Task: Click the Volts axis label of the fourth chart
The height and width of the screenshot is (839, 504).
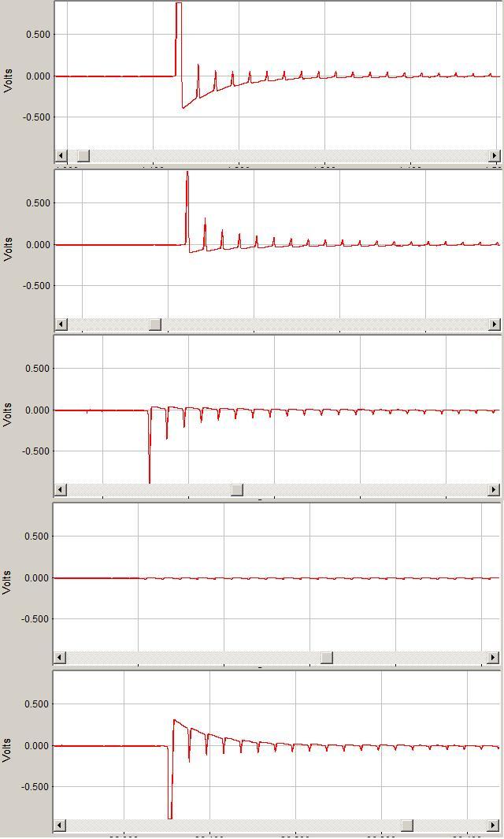Action: tap(8, 582)
